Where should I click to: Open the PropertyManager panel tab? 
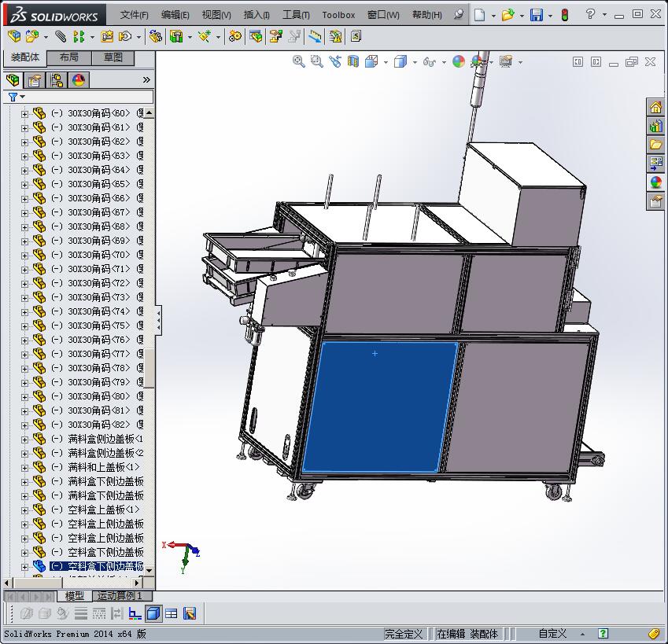pos(35,80)
